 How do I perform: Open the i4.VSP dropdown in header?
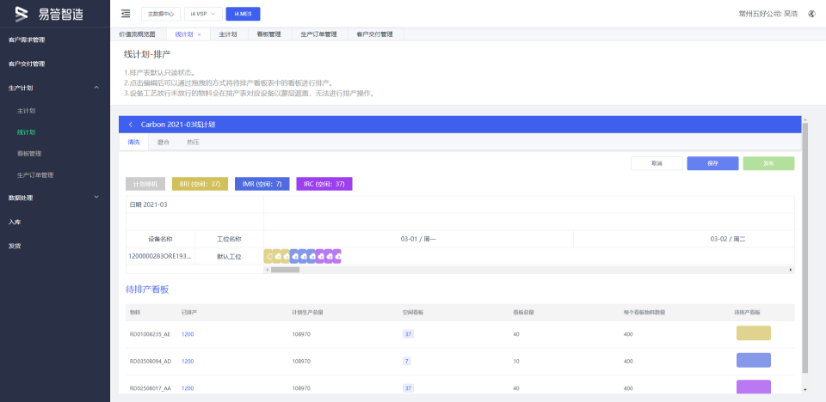coord(203,14)
